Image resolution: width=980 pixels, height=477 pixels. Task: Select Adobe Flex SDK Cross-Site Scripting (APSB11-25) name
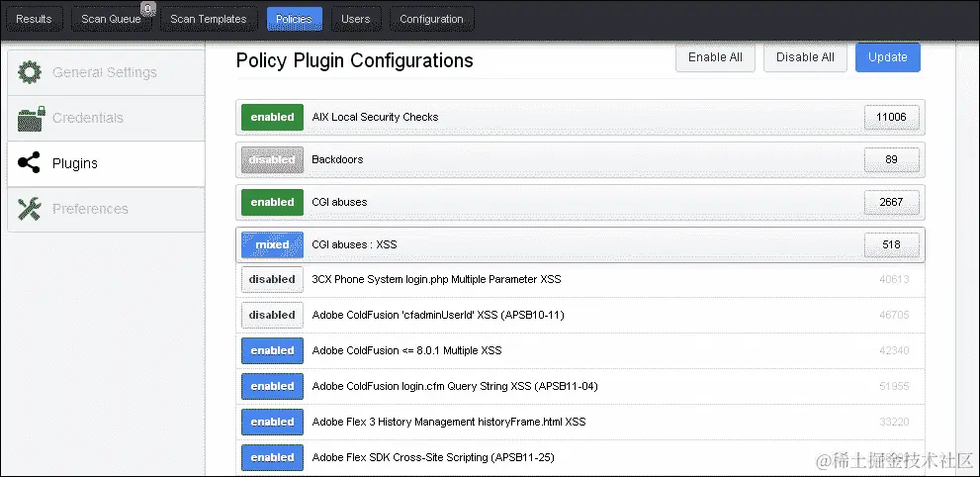(433, 457)
